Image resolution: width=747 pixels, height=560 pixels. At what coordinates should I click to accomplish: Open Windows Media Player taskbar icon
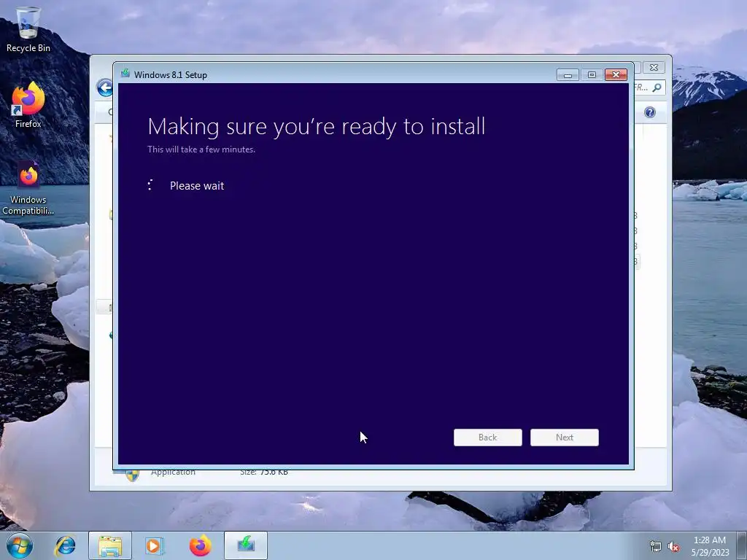(155, 545)
